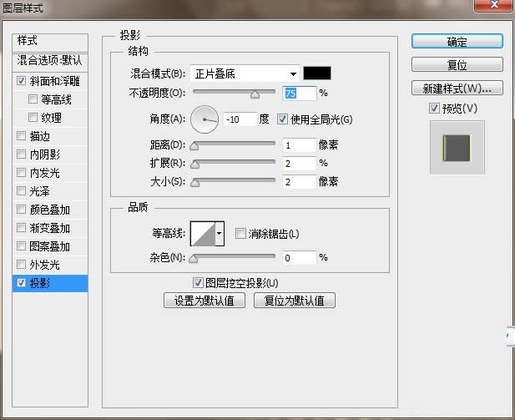Click the contour curve thumbnail
The width and height of the screenshot is (515, 420).
[x=202, y=234]
